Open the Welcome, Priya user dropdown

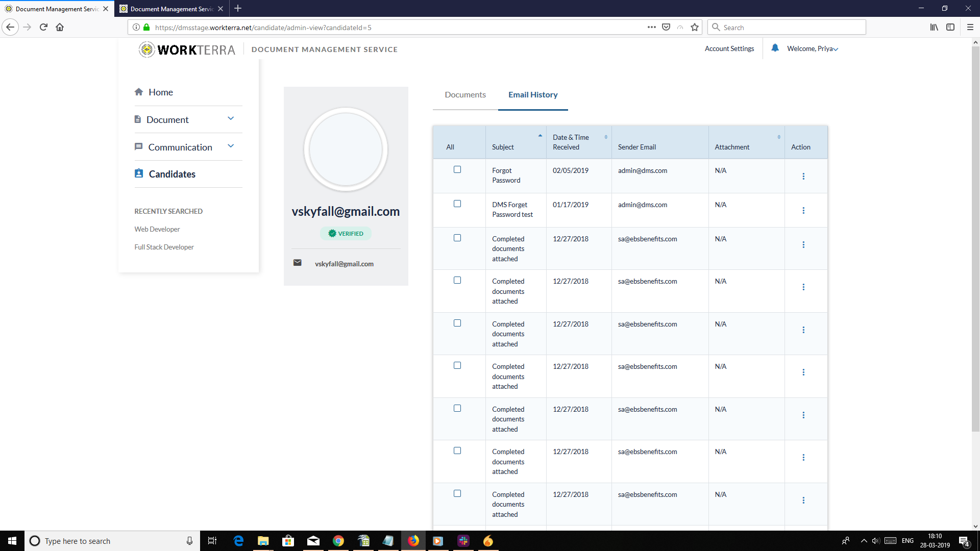813,49
